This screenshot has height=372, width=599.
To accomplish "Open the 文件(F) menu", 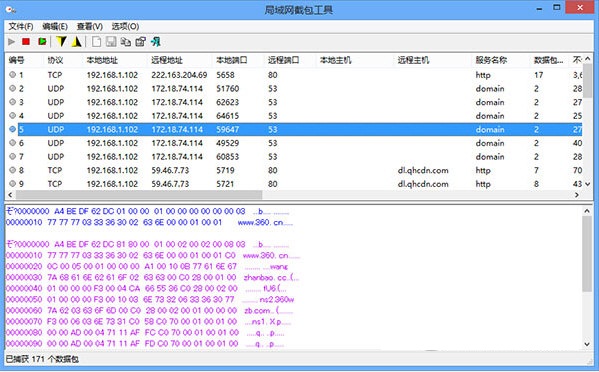I will (21, 26).
